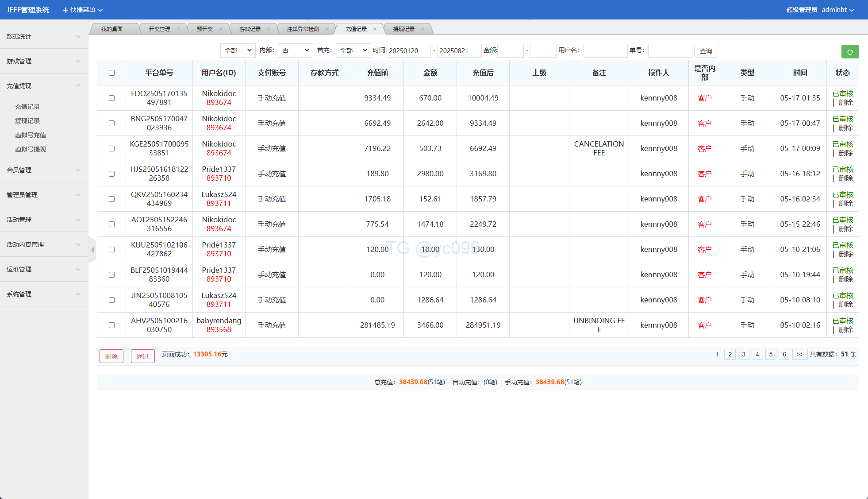
Task: Click plus icon beside 快捷菜单
Action: pyautogui.click(x=65, y=10)
